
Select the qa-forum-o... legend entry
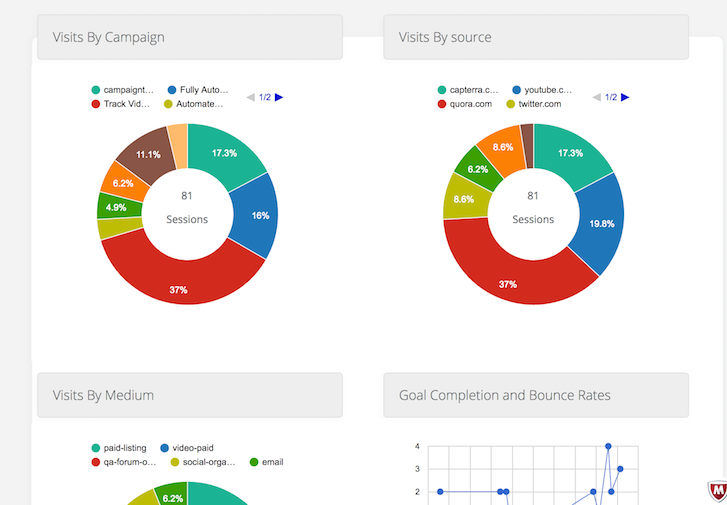(x=124, y=462)
